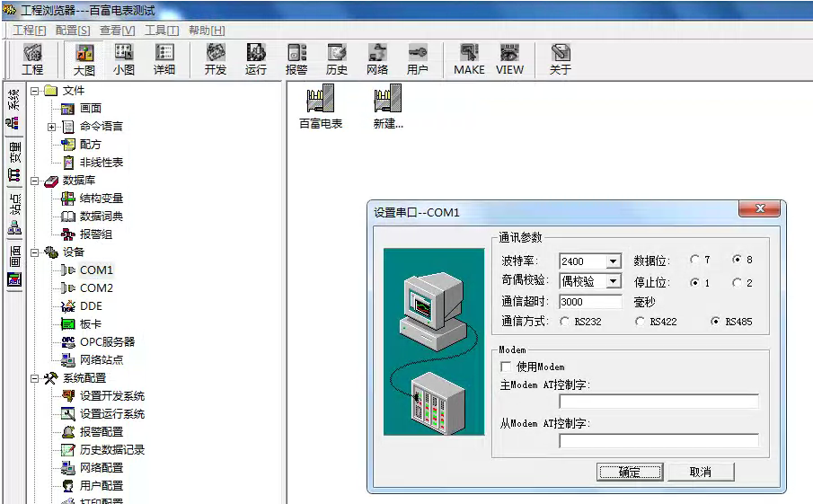This screenshot has width=813, height=504.
Task: Click the 新建... new device icon
Action: pyautogui.click(x=388, y=107)
